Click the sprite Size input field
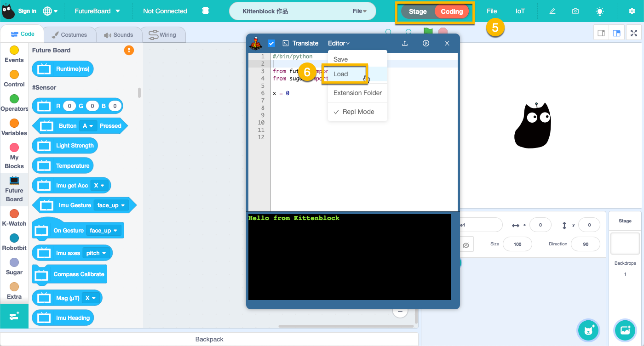 click(x=517, y=244)
